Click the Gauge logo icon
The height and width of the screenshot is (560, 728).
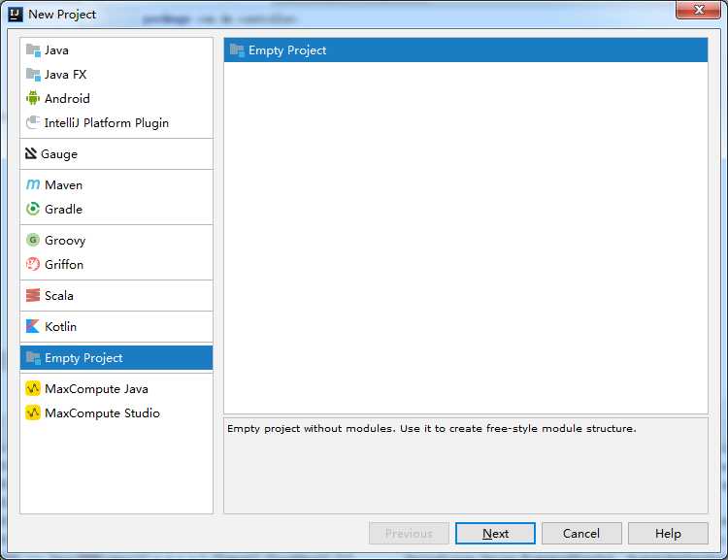click(31, 153)
